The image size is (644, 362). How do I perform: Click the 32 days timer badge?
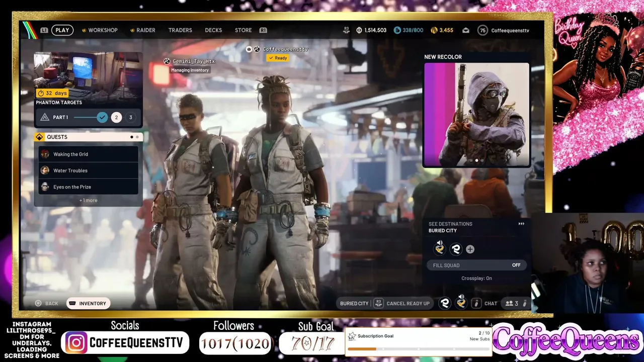coord(52,93)
